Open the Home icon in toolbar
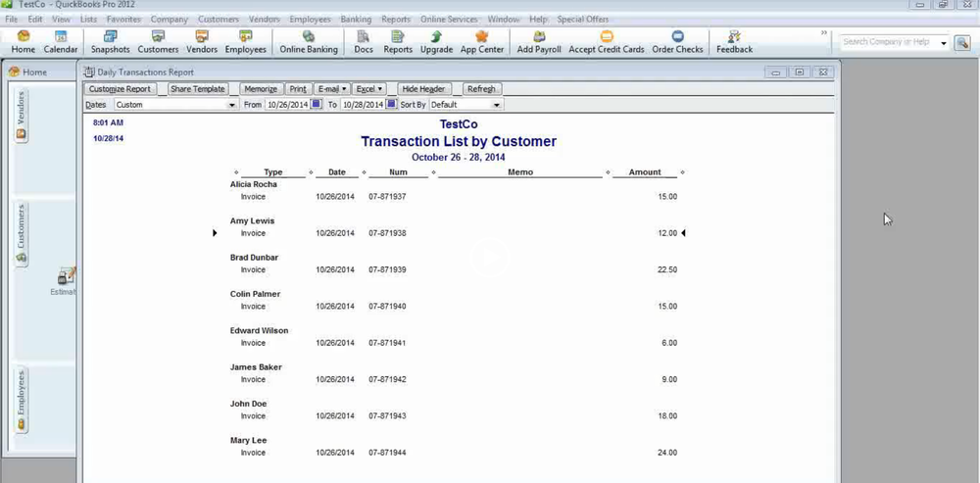 click(24, 42)
